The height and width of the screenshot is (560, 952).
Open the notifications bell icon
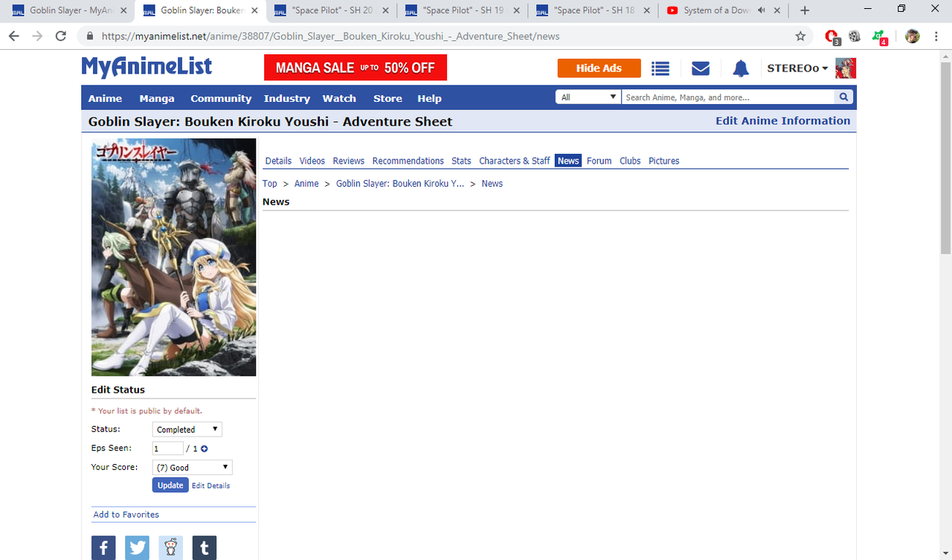click(x=741, y=68)
